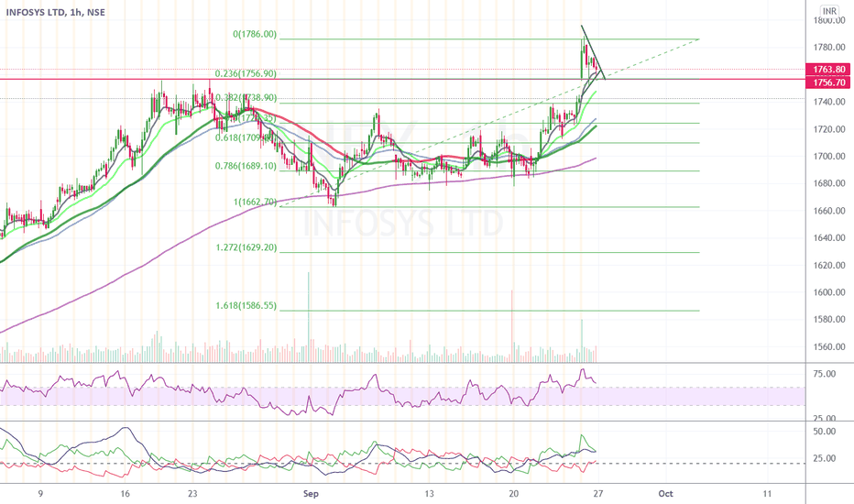Click the 1620.00 price axis label
The image size is (854, 504).
(829, 266)
